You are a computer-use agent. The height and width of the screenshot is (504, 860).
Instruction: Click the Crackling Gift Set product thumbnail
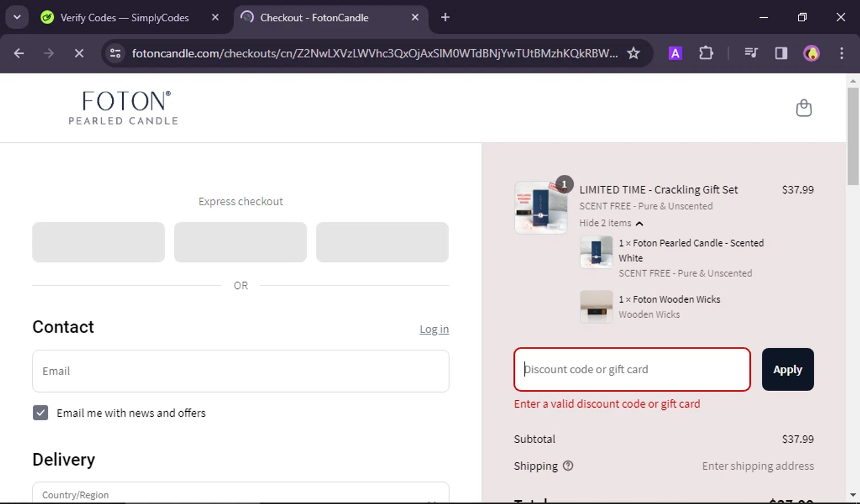(541, 208)
